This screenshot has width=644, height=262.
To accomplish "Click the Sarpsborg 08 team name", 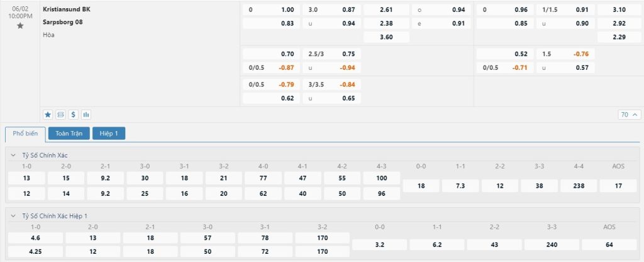I will click(x=63, y=22).
